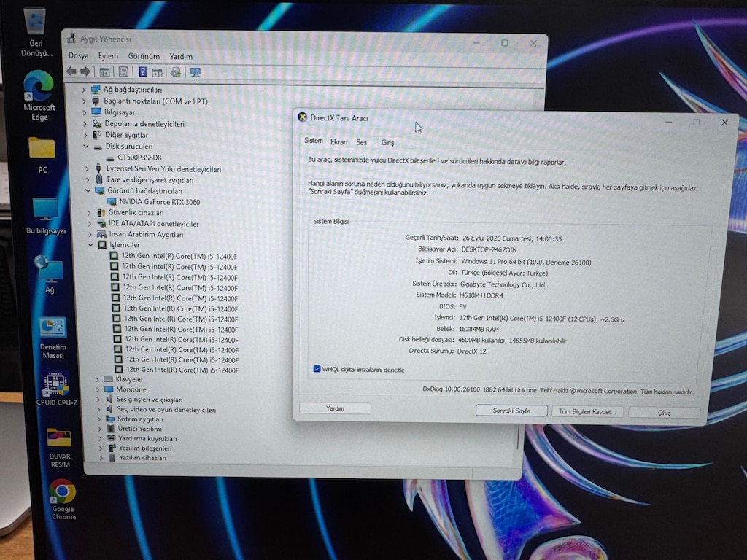
Task: Select the Bu bilgisayar desktop icon
Action: 46,217
